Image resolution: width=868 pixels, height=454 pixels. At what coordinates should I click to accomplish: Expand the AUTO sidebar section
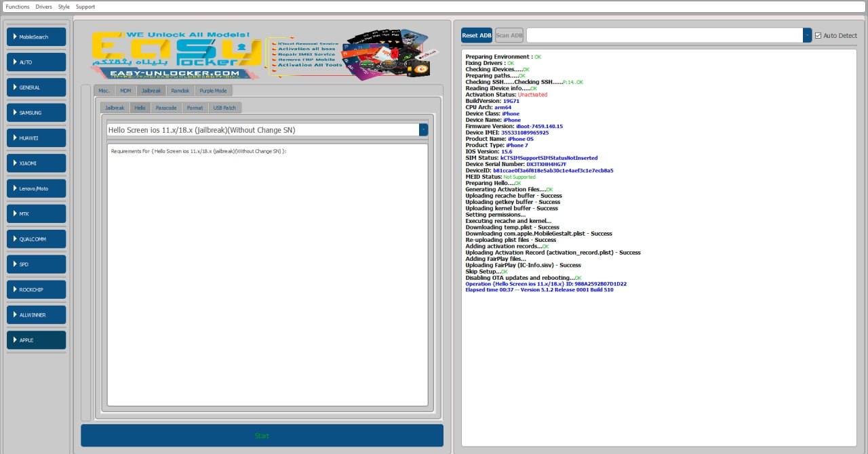click(37, 62)
